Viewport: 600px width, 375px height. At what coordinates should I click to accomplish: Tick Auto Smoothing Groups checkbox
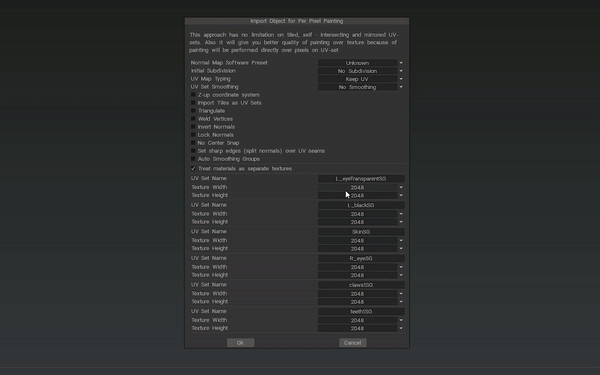[x=193, y=159]
